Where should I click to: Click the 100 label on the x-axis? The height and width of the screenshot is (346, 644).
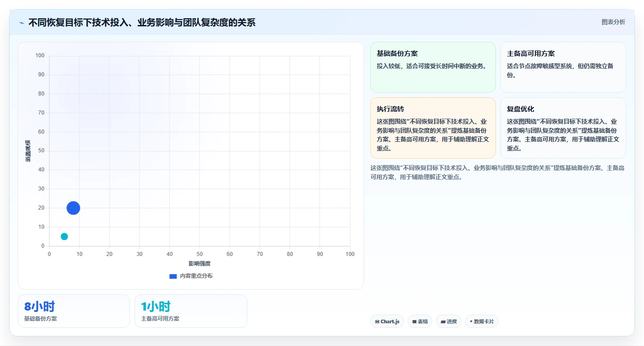[350, 254]
